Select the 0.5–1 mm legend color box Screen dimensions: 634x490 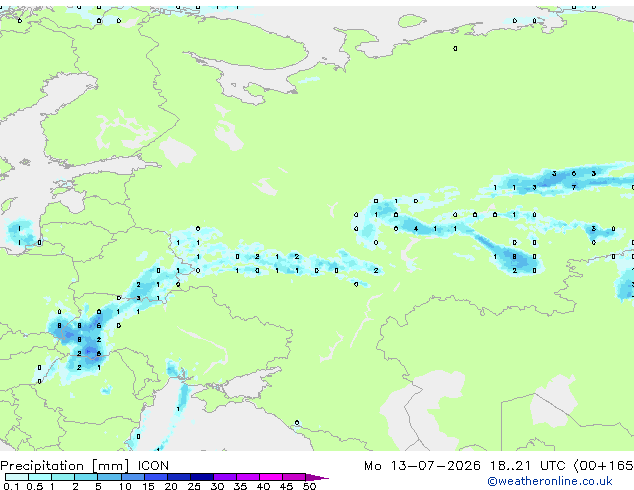pos(40,477)
